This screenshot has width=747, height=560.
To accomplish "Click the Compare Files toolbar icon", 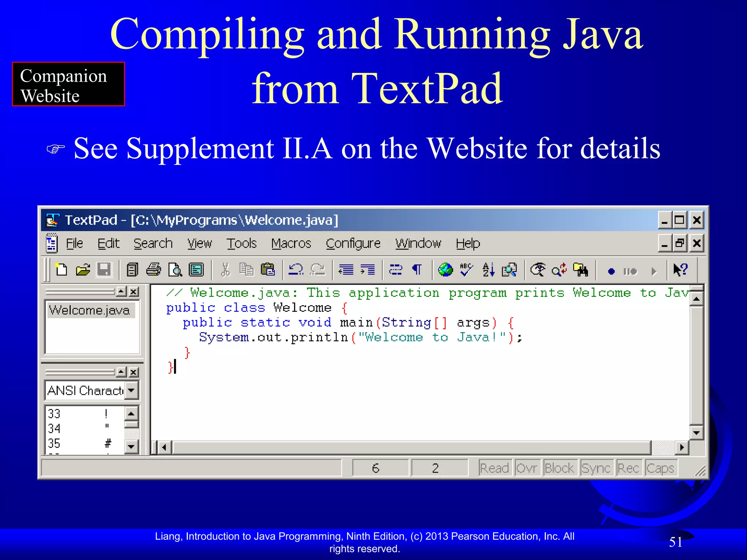I will (509, 270).
